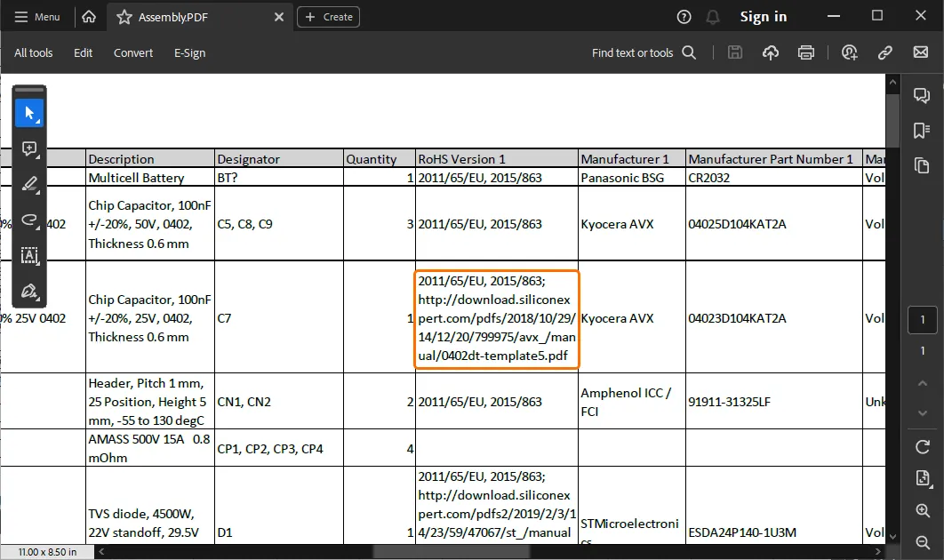This screenshot has width=944, height=560.
Task: Select the Highlight pen tool
Action: (29, 184)
